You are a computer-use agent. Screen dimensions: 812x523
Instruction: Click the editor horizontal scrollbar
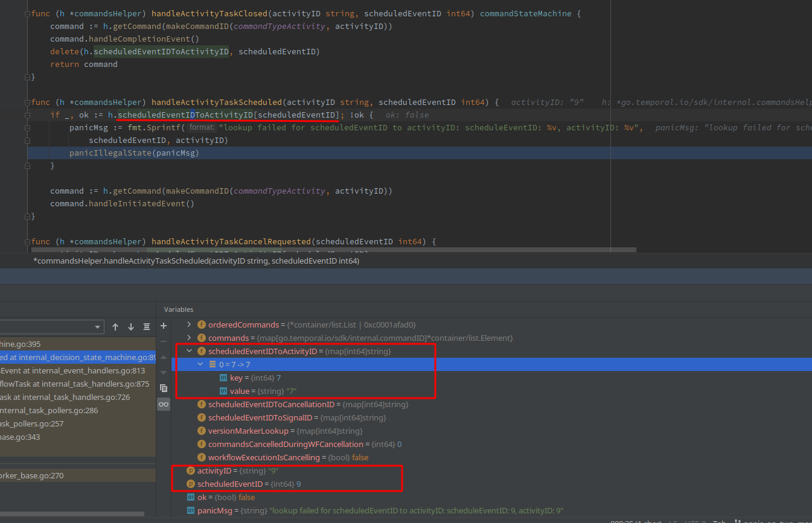[x=333, y=250]
